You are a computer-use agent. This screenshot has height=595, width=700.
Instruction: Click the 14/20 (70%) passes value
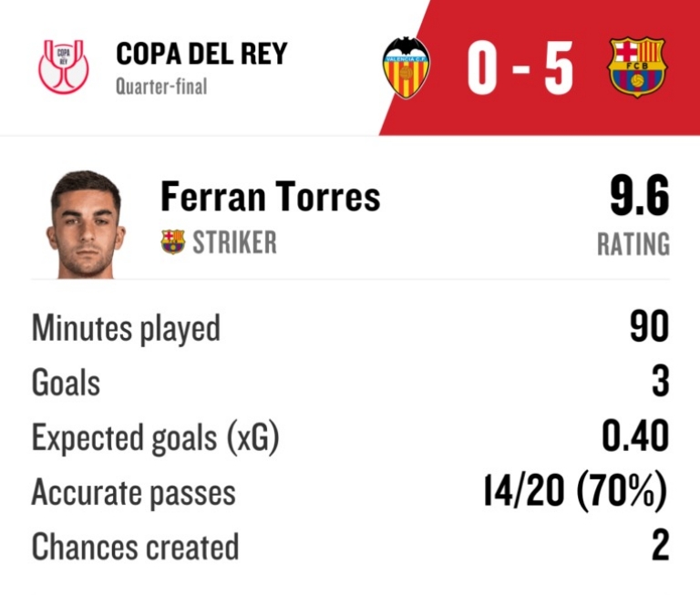(576, 492)
